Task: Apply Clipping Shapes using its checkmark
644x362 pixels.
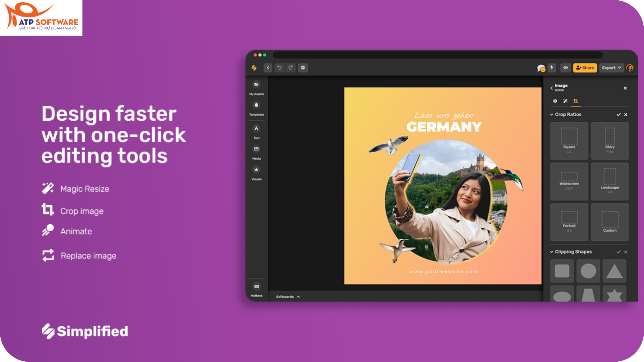Action: [x=618, y=252]
